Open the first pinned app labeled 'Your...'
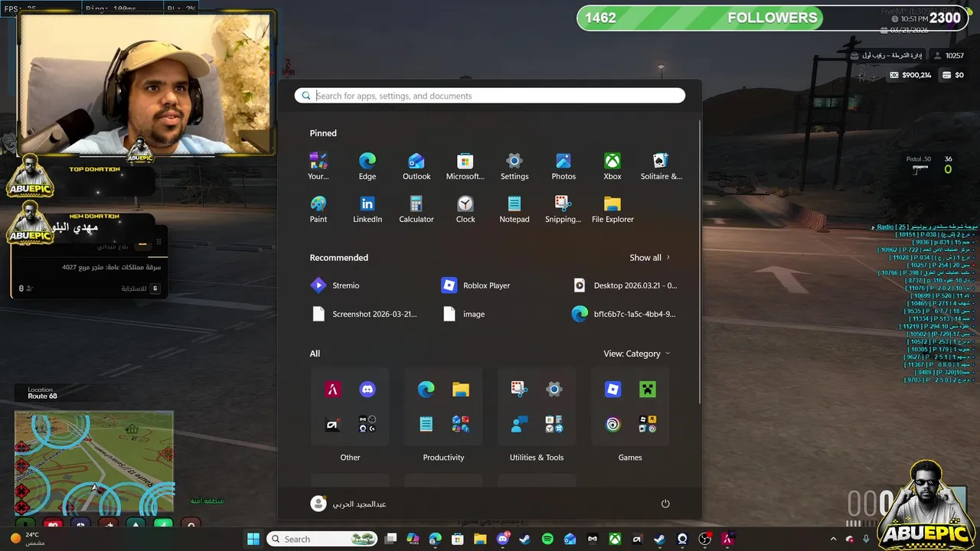 (x=318, y=166)
